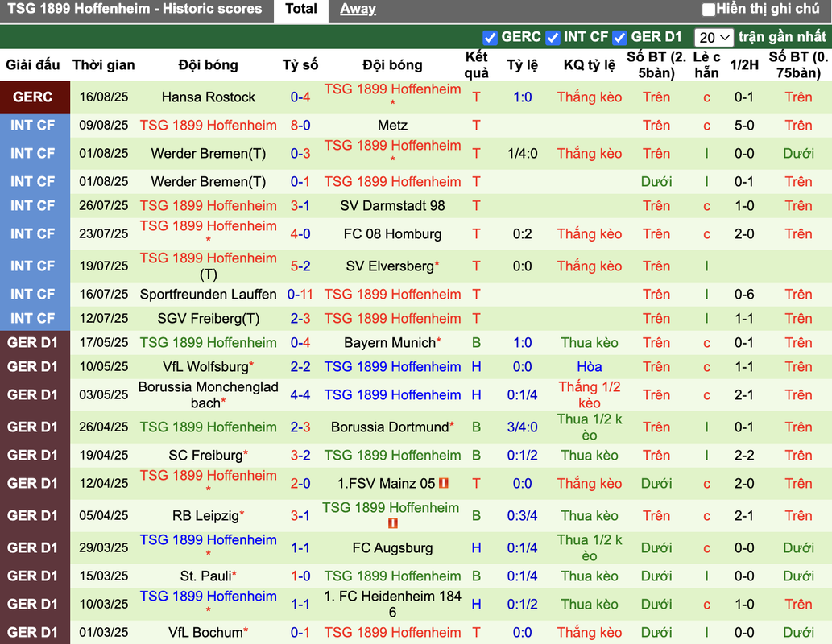The image size is (832, 644).
Task: Uncheck the INT CF league filter
Action: (553, 38)
